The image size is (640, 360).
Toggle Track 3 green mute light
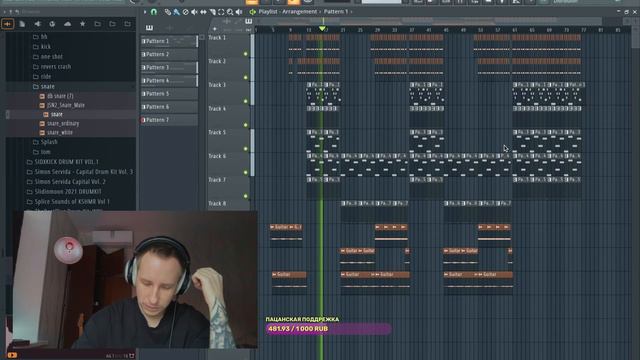pos(246,101)
